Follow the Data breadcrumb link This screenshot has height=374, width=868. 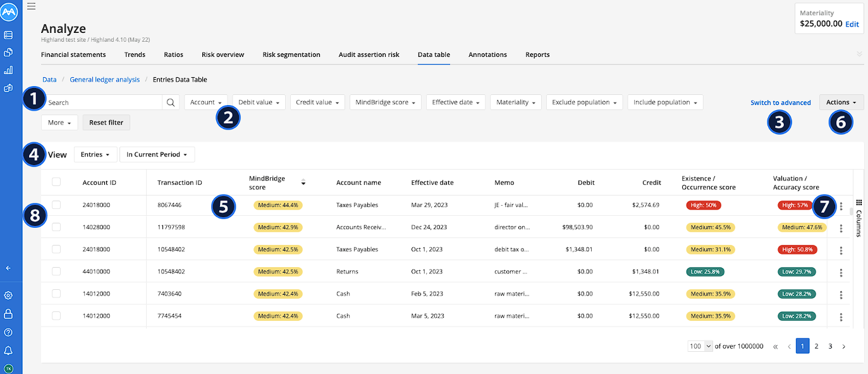click(49, 80)
